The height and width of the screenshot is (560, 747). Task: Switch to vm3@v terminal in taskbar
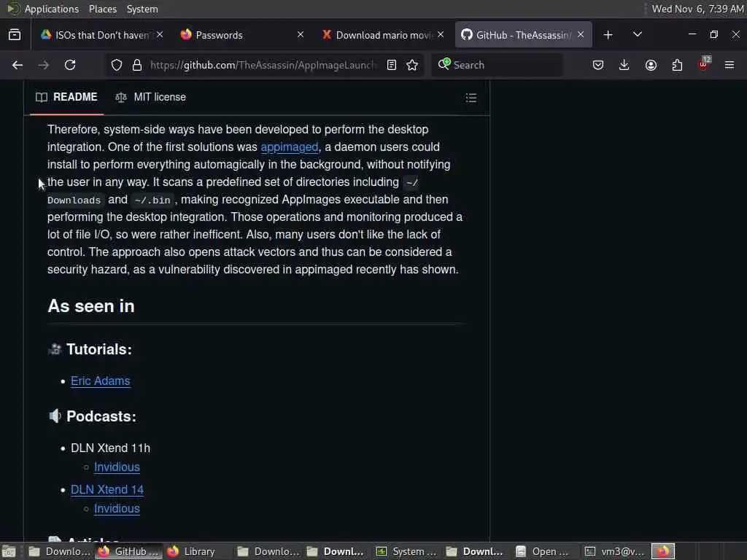(616, 551)
